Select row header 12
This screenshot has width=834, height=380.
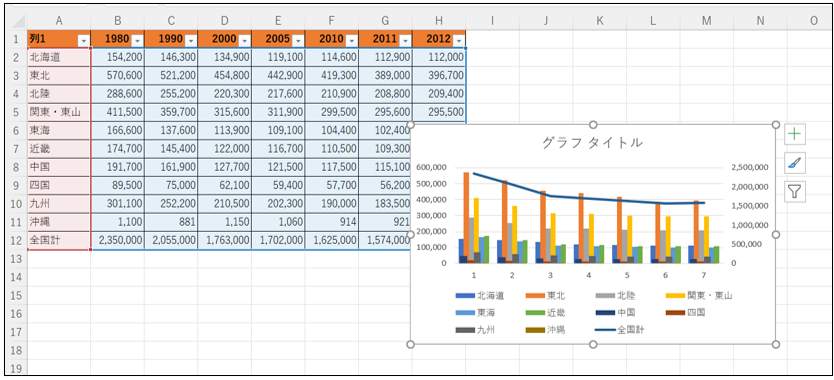(16, 241)
